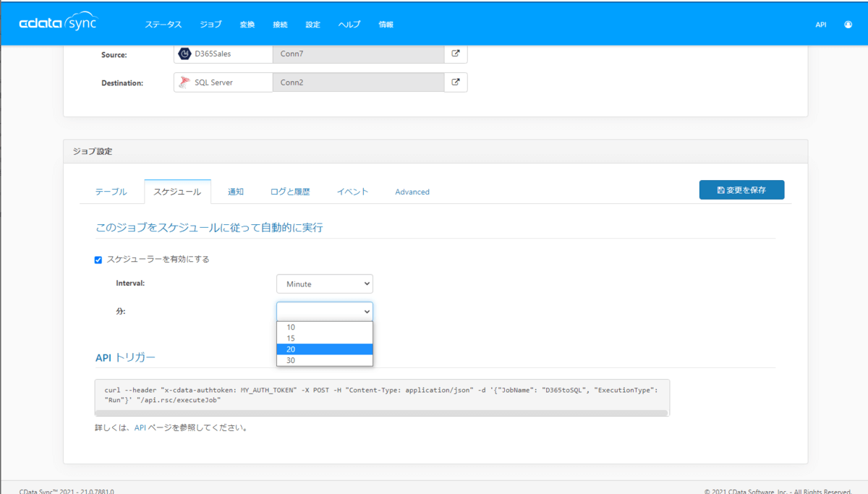Disable the スケジューラーを有効にする checkbox
The width and height of the screenshot is (868, 494).
click(x=98, y=260)
